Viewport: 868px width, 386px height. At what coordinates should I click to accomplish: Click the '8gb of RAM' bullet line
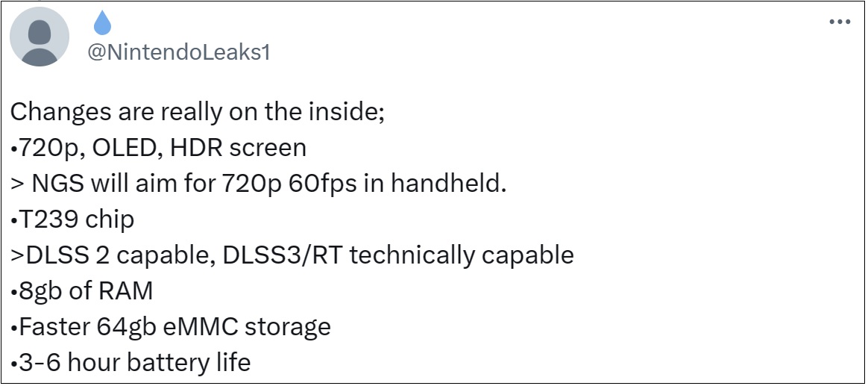(81, 291)
